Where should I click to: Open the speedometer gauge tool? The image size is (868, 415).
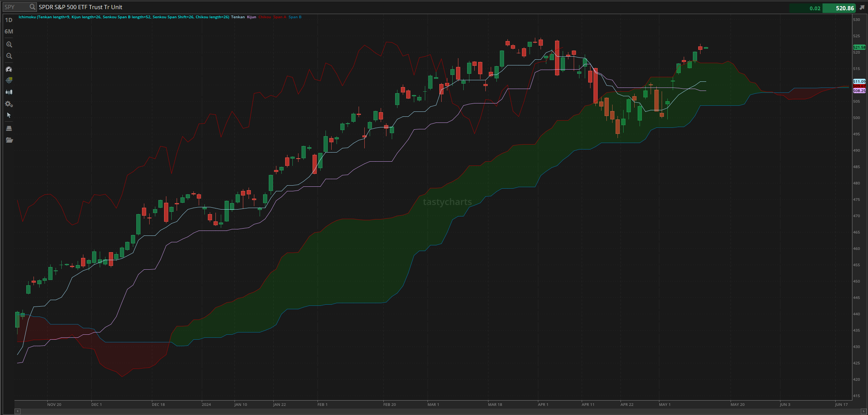(9, 69)
